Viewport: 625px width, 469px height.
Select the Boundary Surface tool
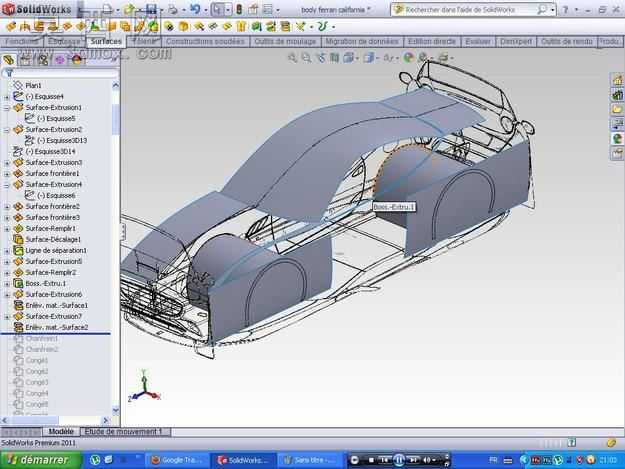67,27
